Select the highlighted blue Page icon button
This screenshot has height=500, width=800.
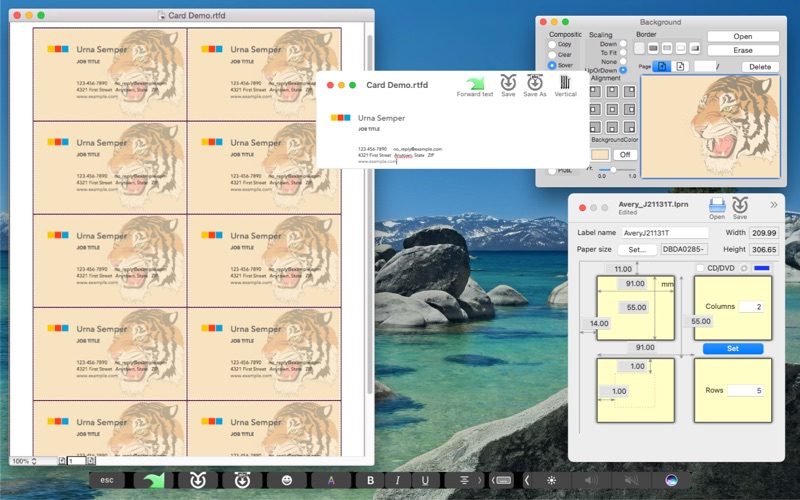(662, 66)
